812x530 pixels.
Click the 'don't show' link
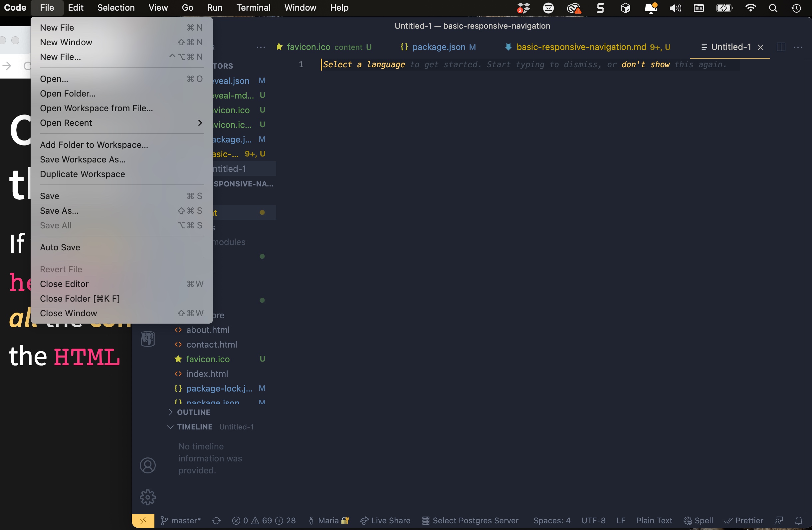click(646, 65)
